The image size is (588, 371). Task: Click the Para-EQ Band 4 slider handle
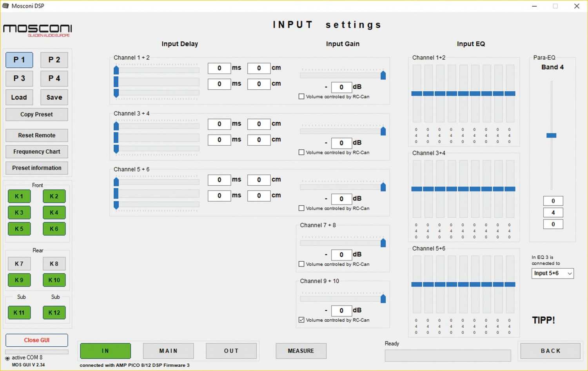(x=552, y=136)
